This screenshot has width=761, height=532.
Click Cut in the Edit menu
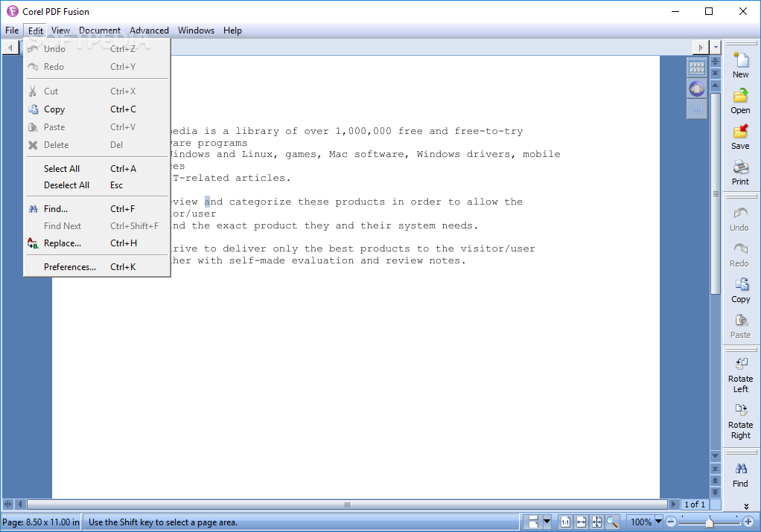pyautogui.click(x=97, y=92)
